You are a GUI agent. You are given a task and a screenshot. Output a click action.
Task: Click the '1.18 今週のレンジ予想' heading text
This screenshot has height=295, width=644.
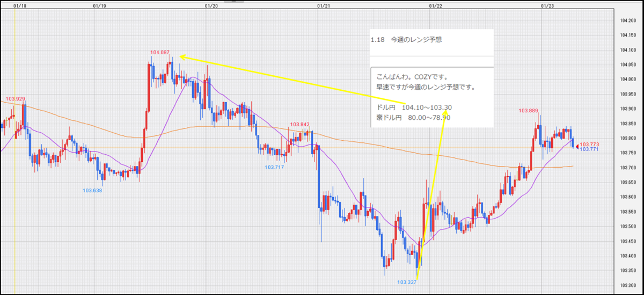click(406, 40)
